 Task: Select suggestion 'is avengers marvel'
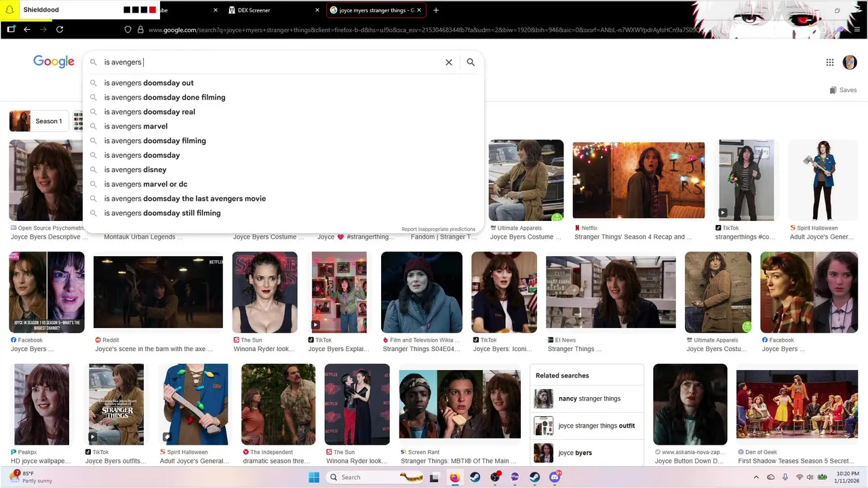(x=283, y=126)
